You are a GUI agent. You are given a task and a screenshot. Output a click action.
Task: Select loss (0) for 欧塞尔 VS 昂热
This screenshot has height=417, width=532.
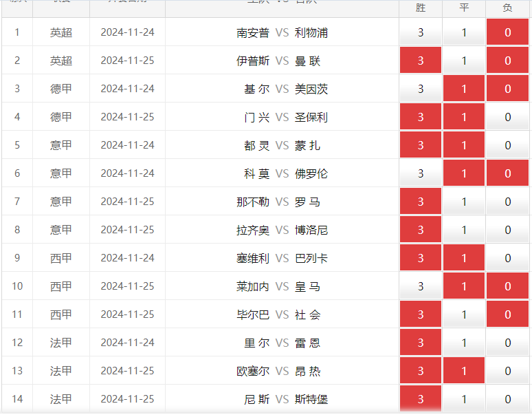[507, 370]
